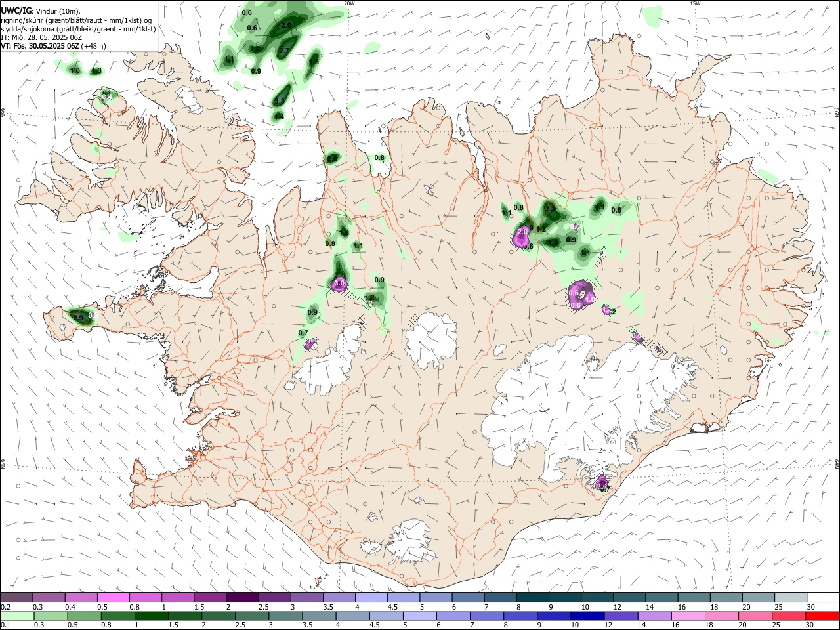
Task: Pick the darkest blue 10 rain-scale swatch
Action: 587,616
